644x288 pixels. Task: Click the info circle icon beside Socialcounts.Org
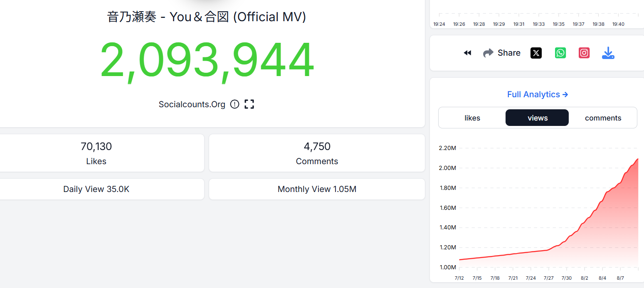click(x=235, y=104)
